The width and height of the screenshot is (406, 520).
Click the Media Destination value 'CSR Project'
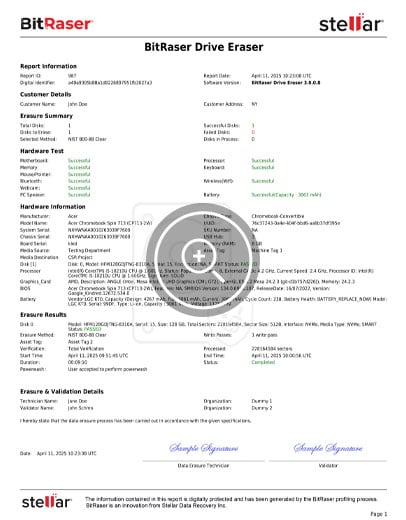pyautogui.click(x=80, y=257)
